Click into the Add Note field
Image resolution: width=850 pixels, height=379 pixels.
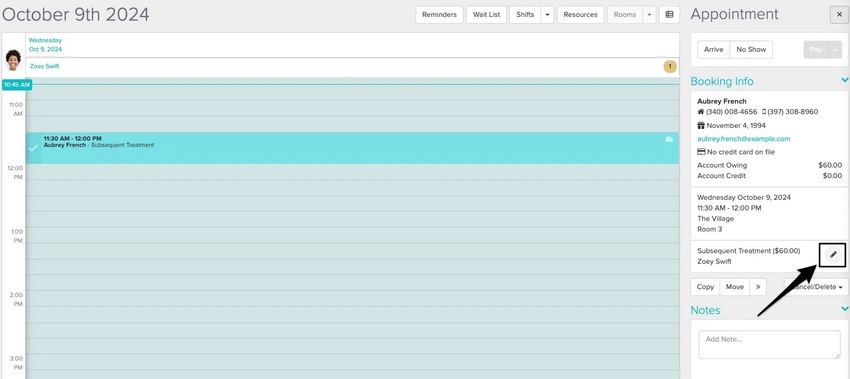(769, 344)
